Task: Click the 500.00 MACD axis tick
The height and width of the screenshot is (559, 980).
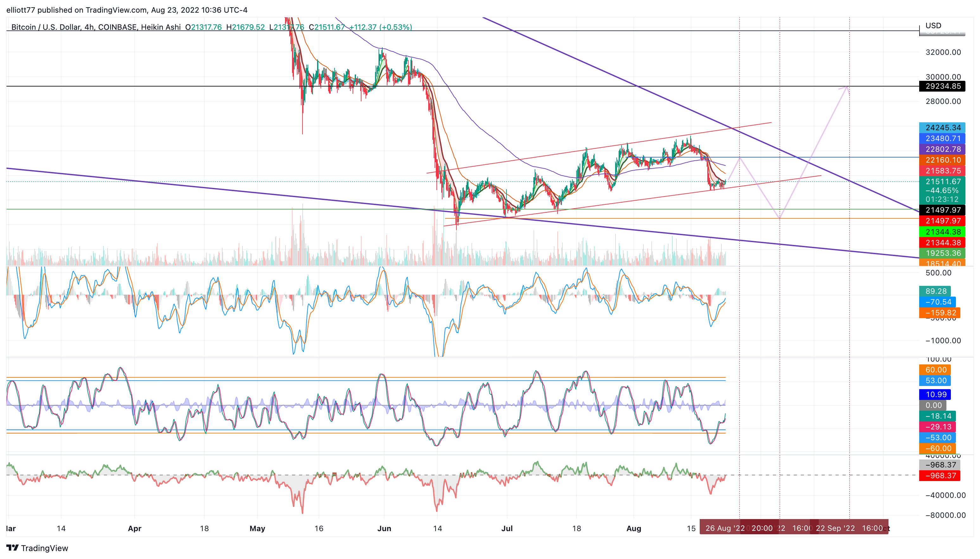Action: click(938, 273)
